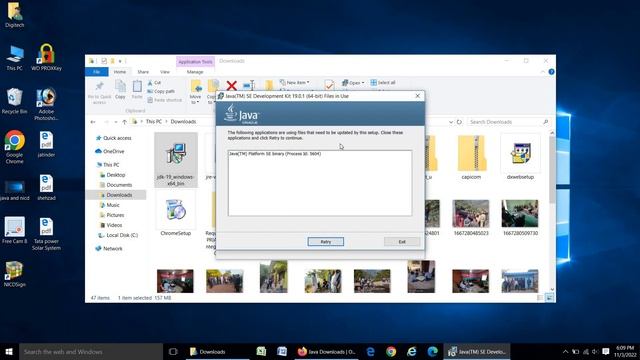
Task: Open the Move to dropdown in the ribbon
Action: [x=196, y=92]
